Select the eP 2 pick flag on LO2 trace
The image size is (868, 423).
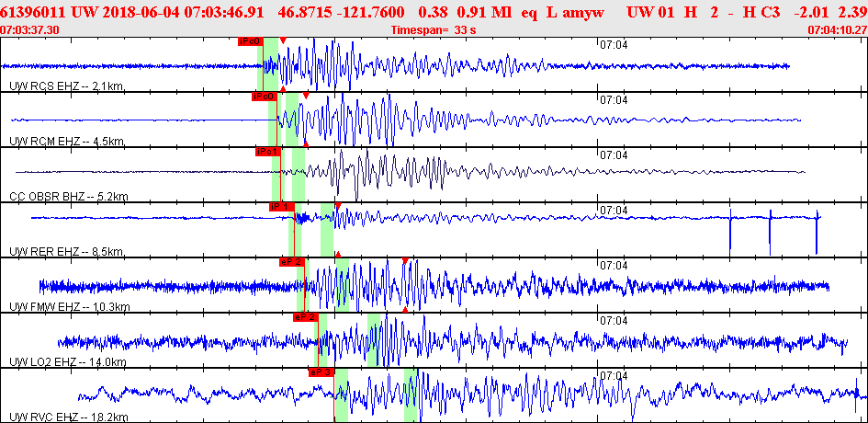pyautogui.click(x=305, y=316)
